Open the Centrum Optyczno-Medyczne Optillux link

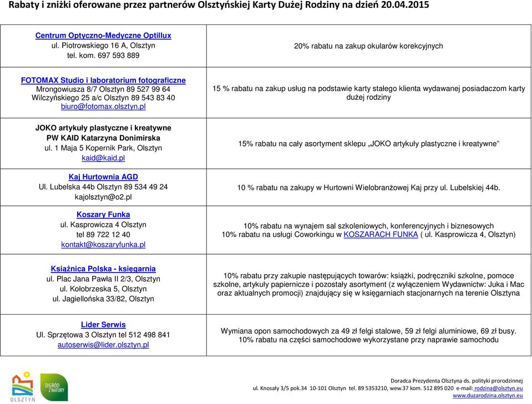click(x=103, y=36)
